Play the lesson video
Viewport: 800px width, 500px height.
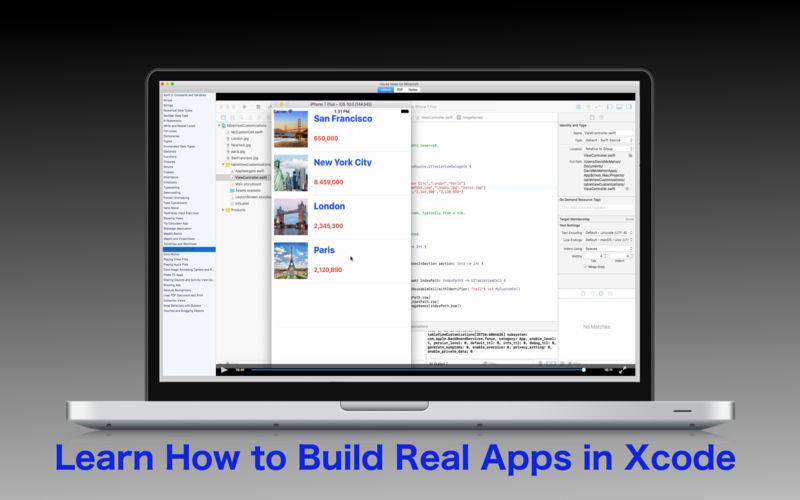[223, 370]
